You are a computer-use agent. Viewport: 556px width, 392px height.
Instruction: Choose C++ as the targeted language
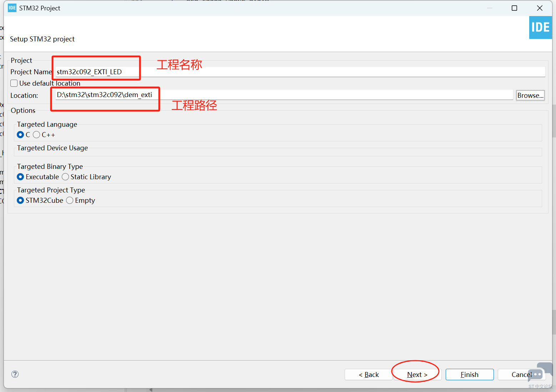click(36, 135)
